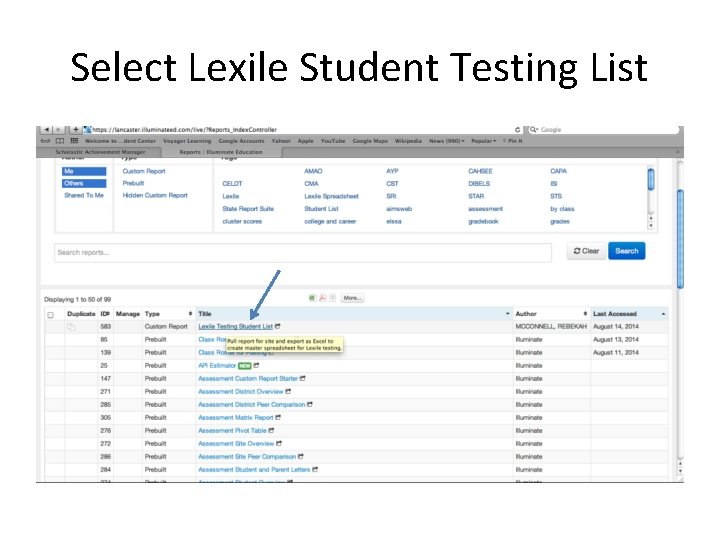720x540 pixels.
Task: Open the Lexile Testing Student List link
Action: click(x=235, y=327)
